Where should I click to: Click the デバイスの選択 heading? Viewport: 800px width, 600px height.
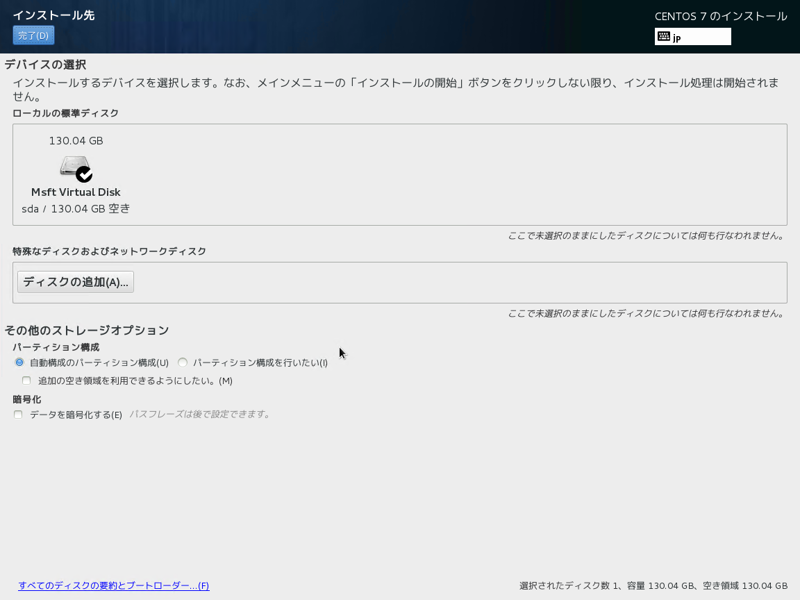[45, 65]
